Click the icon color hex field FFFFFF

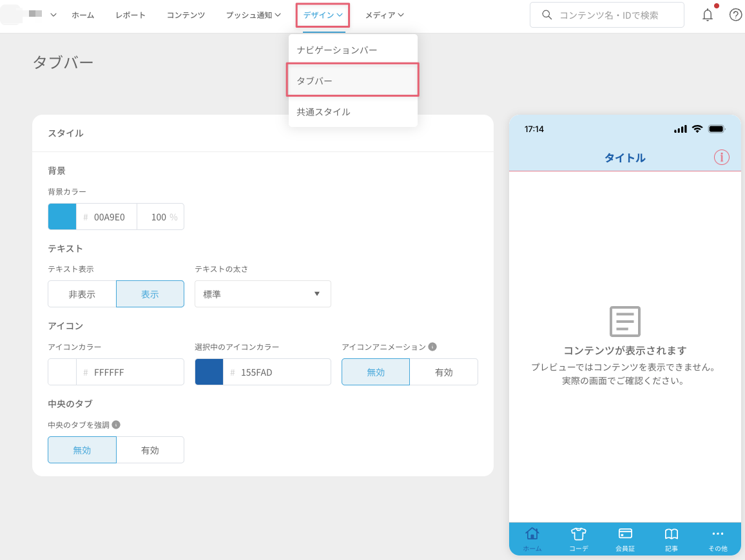(x=130, y=372)
